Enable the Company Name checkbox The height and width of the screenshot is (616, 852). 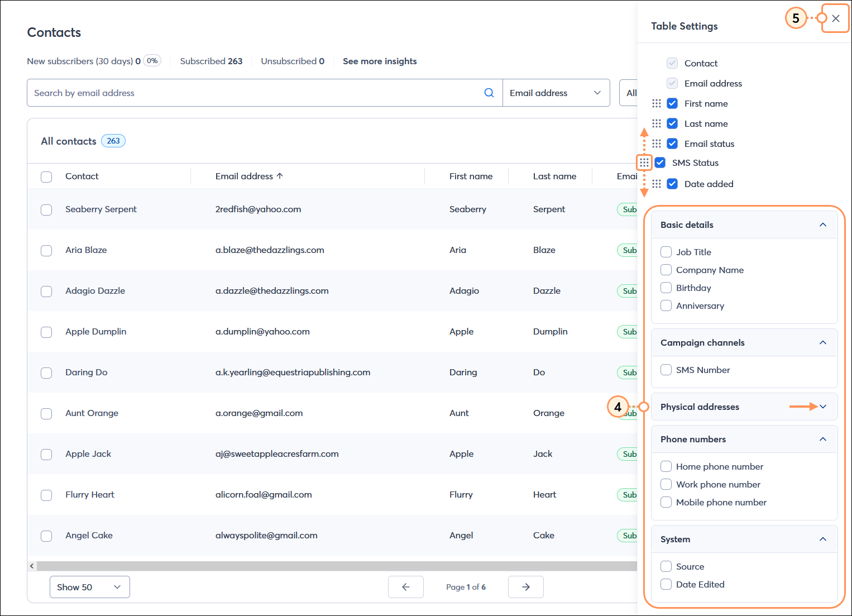tap(666, 270)
